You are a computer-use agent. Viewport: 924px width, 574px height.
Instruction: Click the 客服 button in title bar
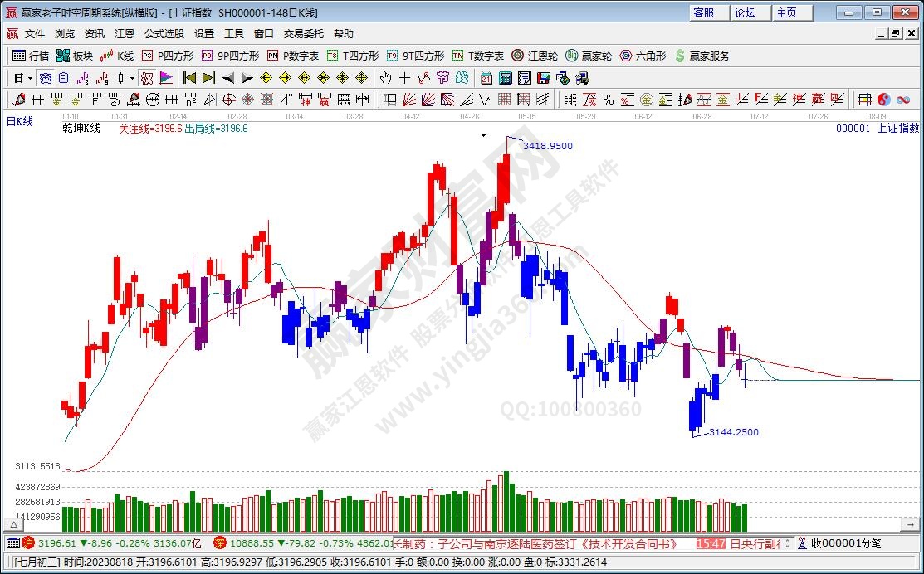tap(703, 12)
